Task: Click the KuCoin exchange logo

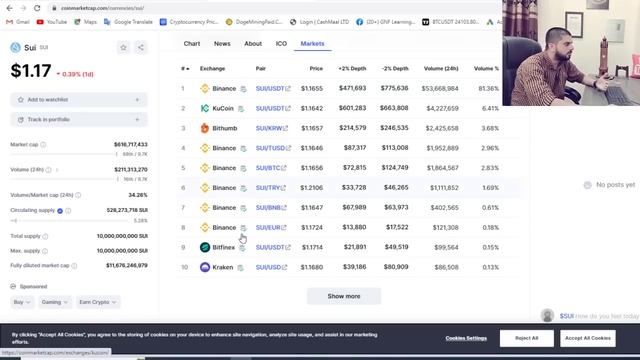Action: (205, 109)
